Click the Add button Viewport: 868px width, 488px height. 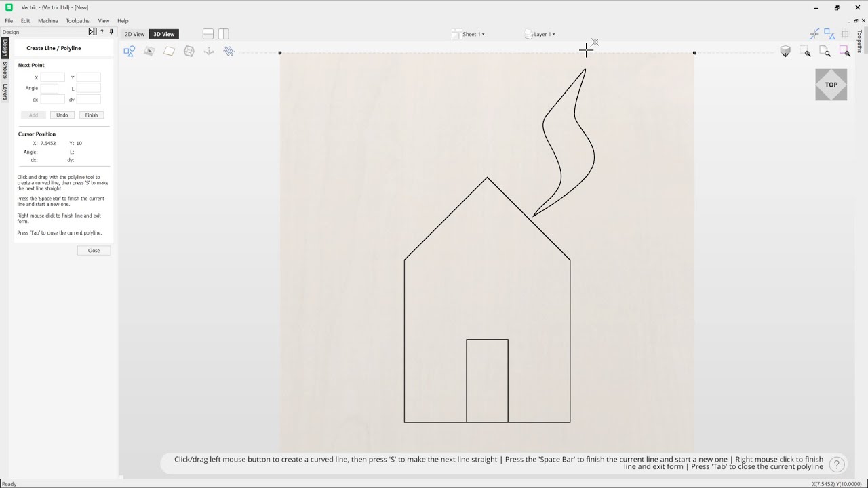pyautogui.click(x=33, y=115)
